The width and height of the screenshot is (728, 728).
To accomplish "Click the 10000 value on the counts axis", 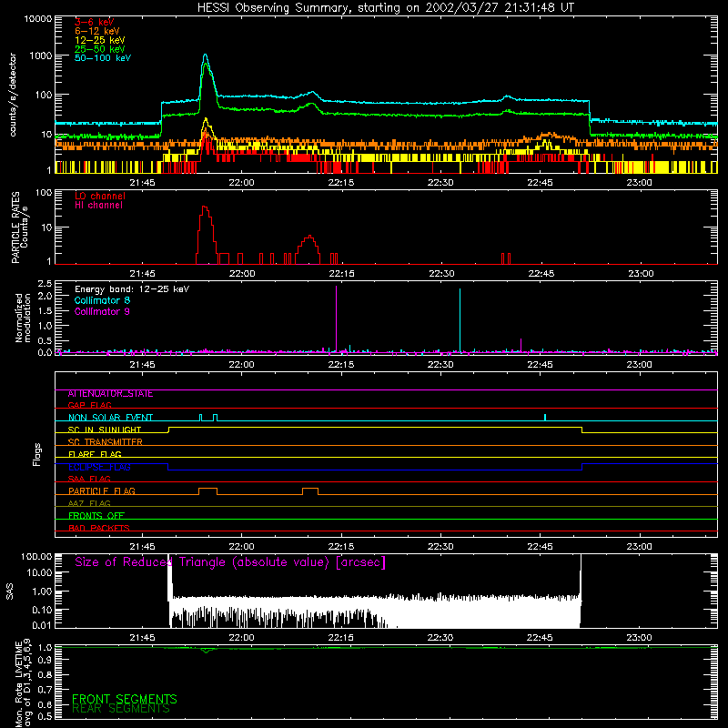I will pyautogui.click(x=38, y=19).
